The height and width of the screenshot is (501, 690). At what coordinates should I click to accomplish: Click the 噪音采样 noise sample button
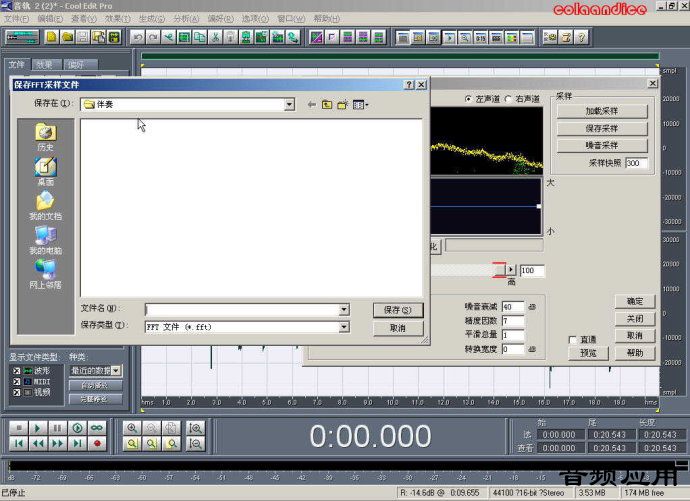(x=602, y=145)
